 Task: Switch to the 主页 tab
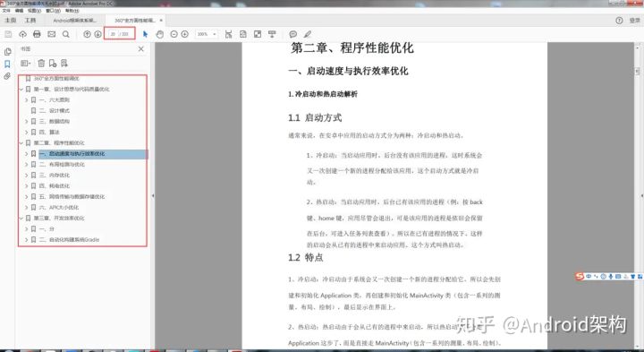pyautogui.click(x=10, y=20)
